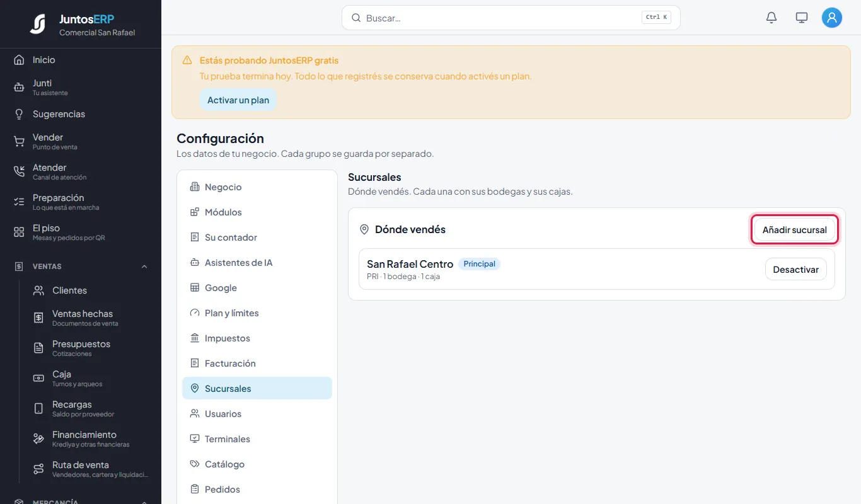861x504 pixels.
Task: Click the Sugerencias lightbulb icon
Action: 19,114
